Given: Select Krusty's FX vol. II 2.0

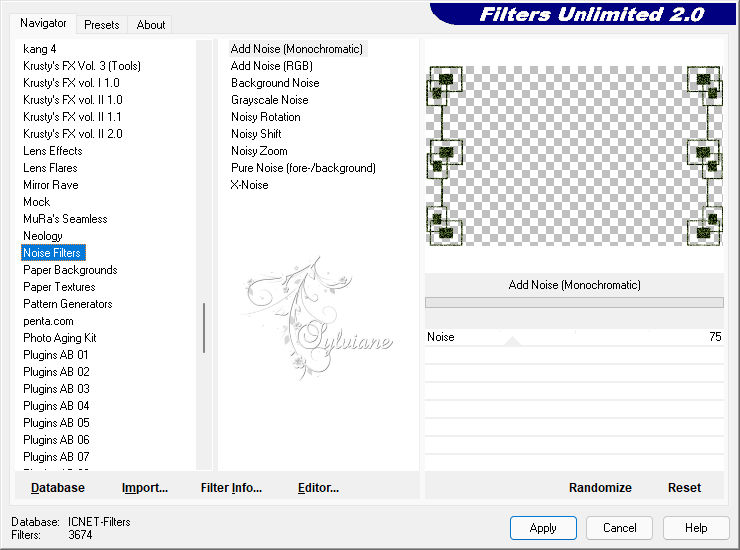Looking at the screenshot, I should coord(73,134).
